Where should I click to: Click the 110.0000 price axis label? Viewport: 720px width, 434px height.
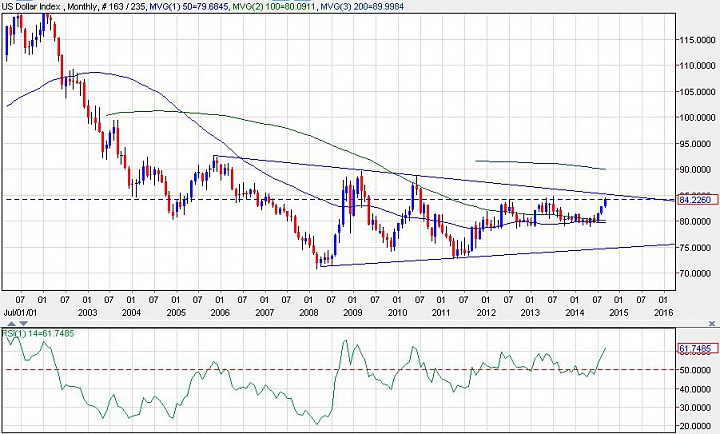(696, 66)
